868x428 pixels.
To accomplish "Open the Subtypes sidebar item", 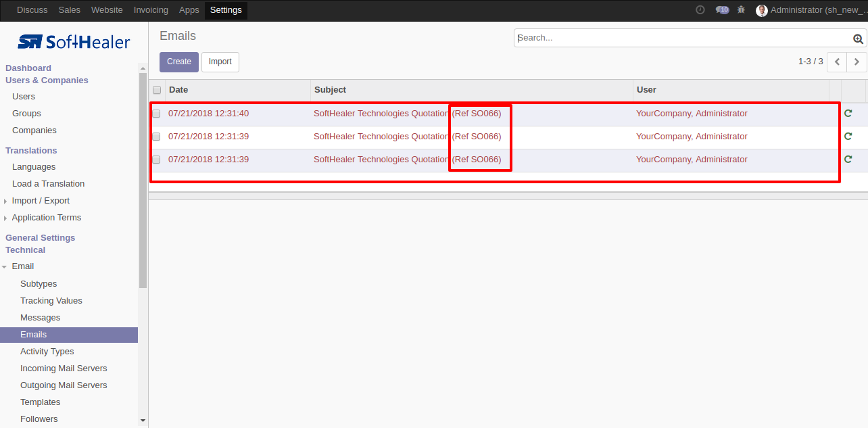I will pyautogui.click(x=39, y=284).
